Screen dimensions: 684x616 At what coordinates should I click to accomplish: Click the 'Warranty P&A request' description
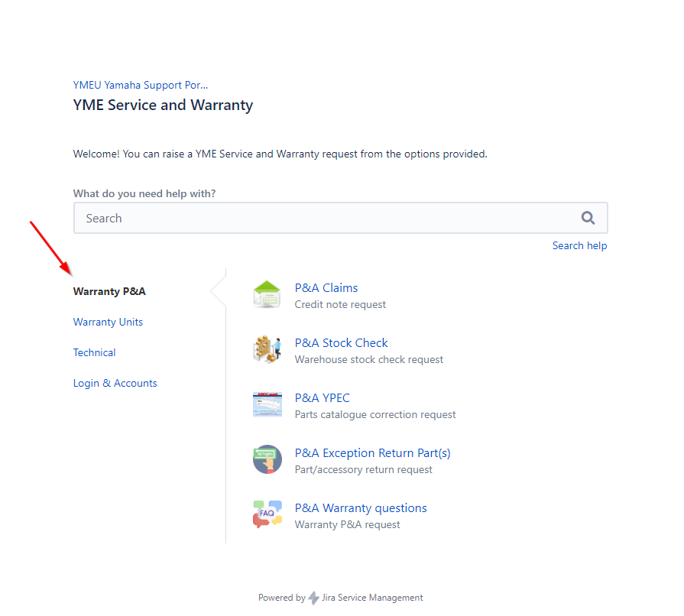click(x=347, y=524)
